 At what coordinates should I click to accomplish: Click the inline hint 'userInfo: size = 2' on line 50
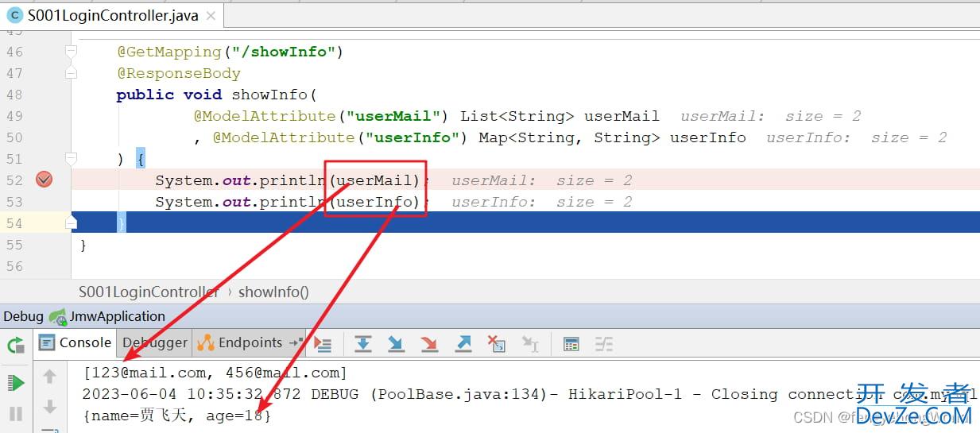pos(857,137)
